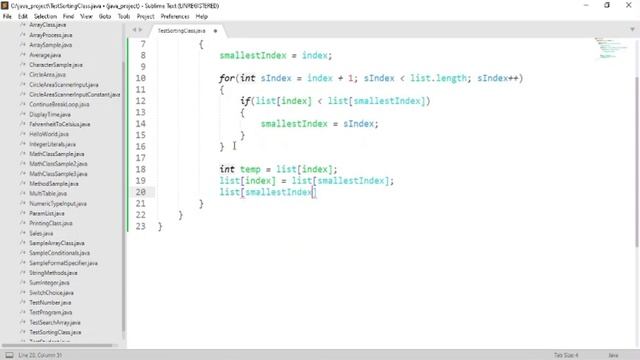Click the file icon beside Sales.java
This screenshot has height=360, width=640.
23,233
